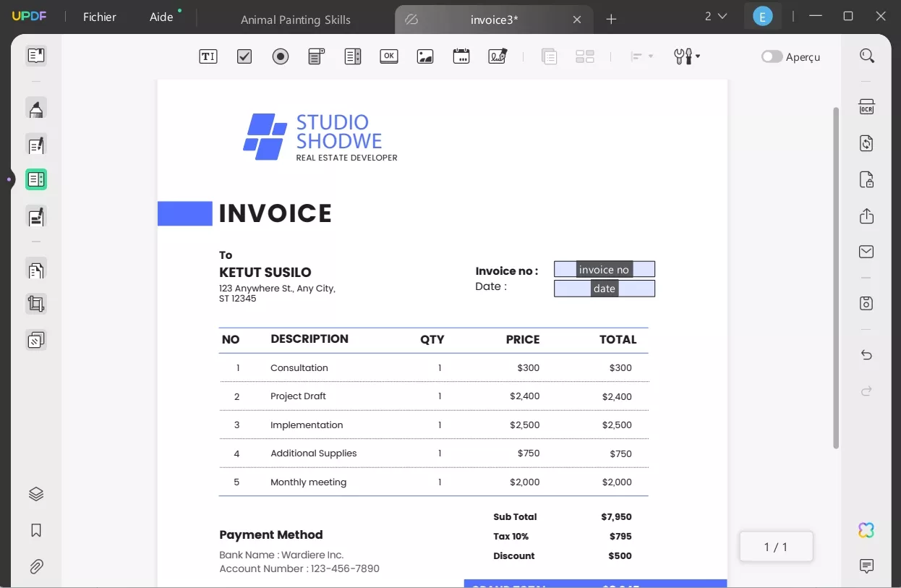Viewport: 901px width, 588px height.
Task: Open Fill and Sign mode in sidebar
Action: pyautogui.click(x=36, y=216)
